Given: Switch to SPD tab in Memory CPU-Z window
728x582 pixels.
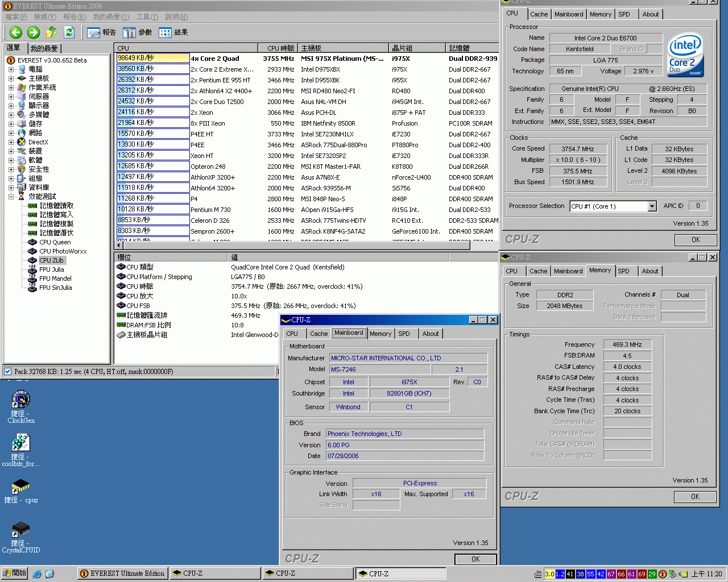Looking at the screenshot, I should pyautogui.click(x=623, y=271).
